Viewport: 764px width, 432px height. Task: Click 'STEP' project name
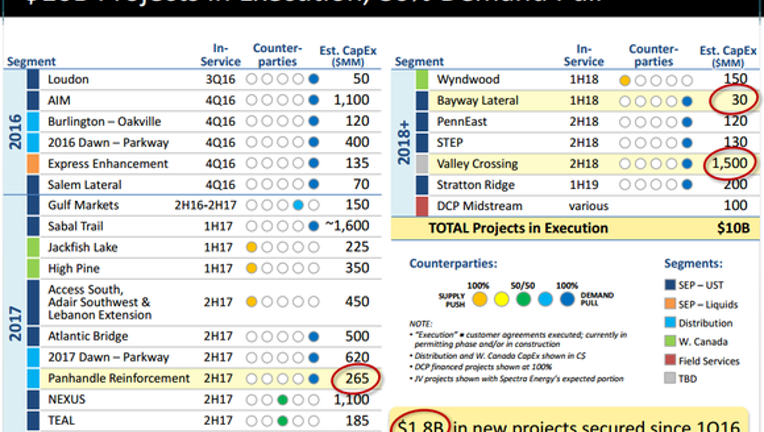pyautogui.click(x=450, y=143)
